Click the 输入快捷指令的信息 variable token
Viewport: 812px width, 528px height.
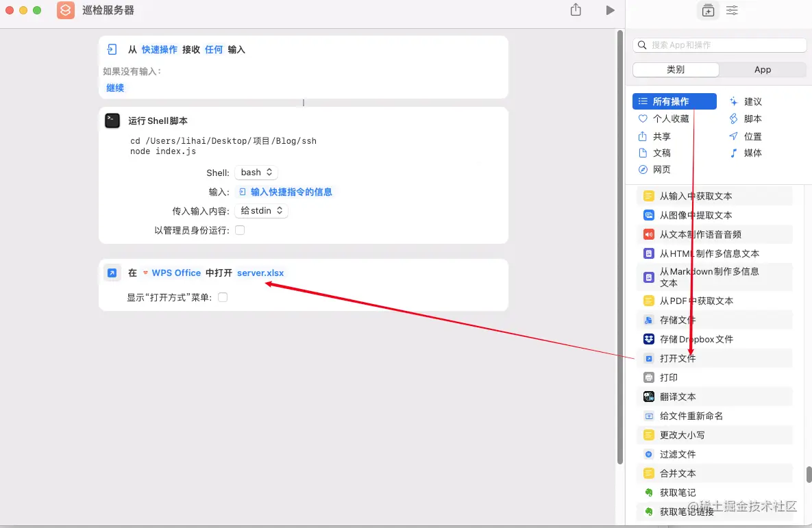pos(285,192)
